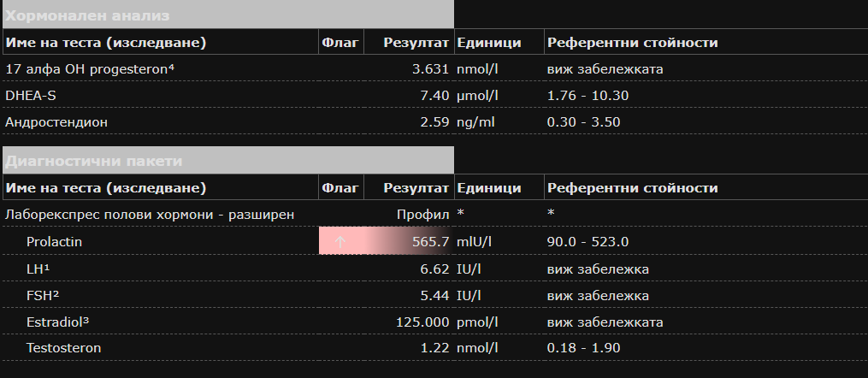Click the LH test name
The width and height of the screenshot is (868, 378).
[x=38, y=269]
